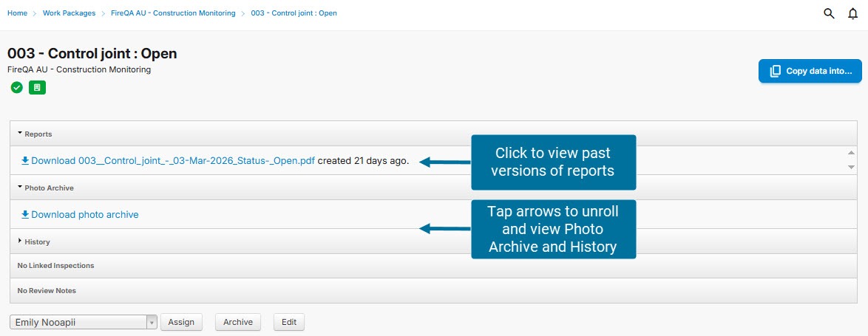Image resolution: width=868 pixels, height=336 pixels.
Task: Download the 003 Control joint PDF report
Action: pos(173,160)
